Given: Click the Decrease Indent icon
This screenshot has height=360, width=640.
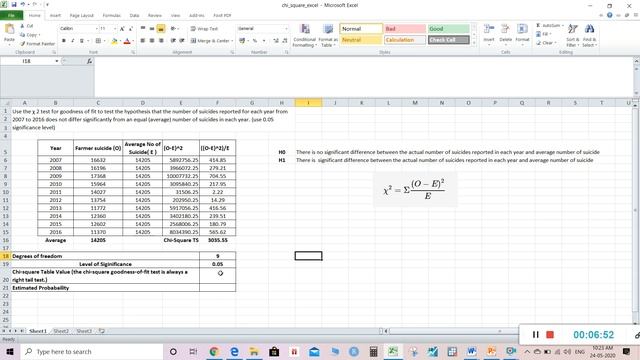Looking at the screenshot, I should (x=173, y=40).
